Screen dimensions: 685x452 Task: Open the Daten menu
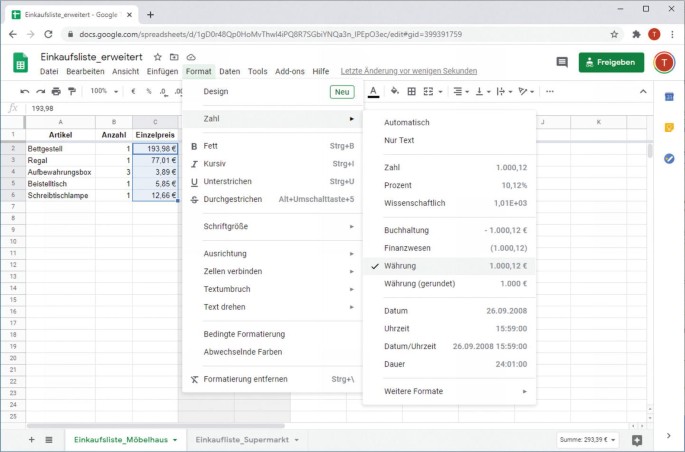tap(230, 71)
